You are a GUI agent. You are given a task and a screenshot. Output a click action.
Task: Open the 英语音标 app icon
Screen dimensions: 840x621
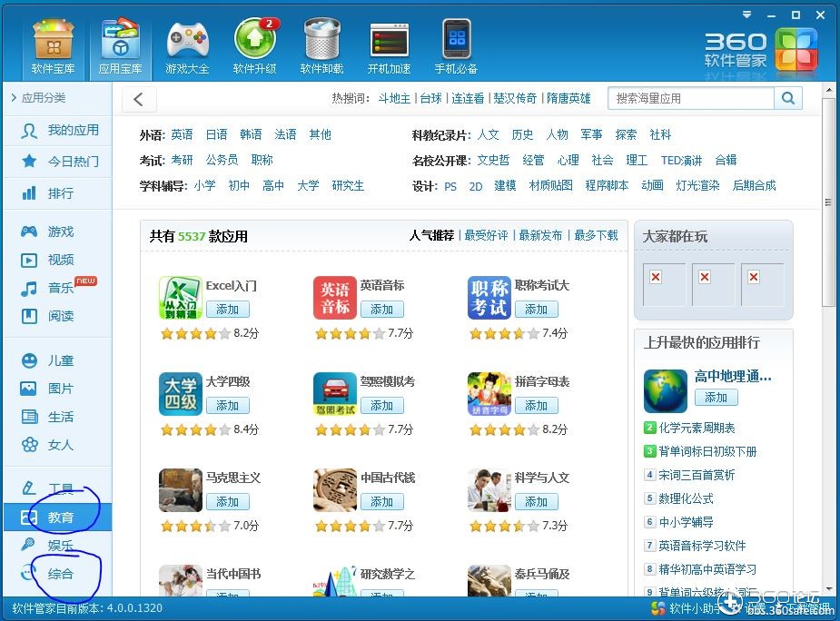coord(335,298)
